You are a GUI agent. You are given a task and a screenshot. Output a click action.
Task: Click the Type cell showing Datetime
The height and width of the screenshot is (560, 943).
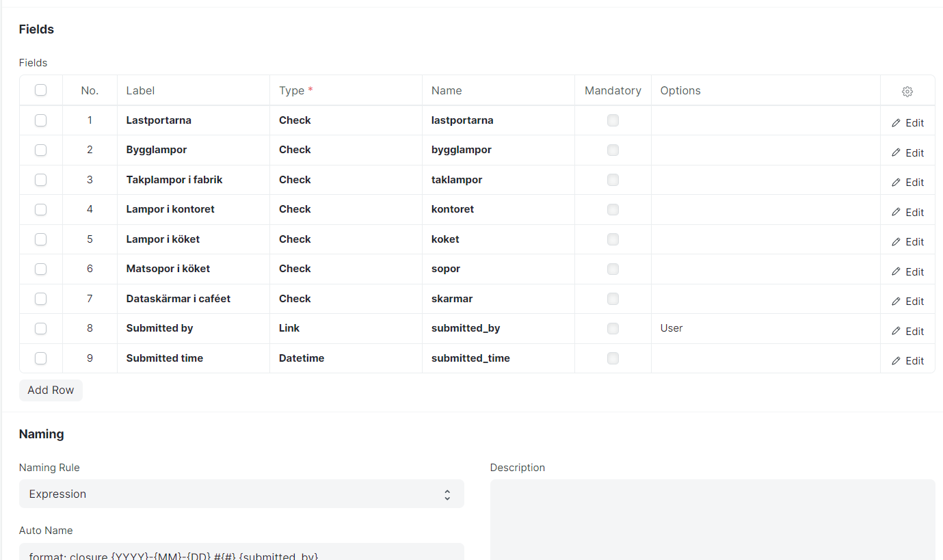(345, 358)
